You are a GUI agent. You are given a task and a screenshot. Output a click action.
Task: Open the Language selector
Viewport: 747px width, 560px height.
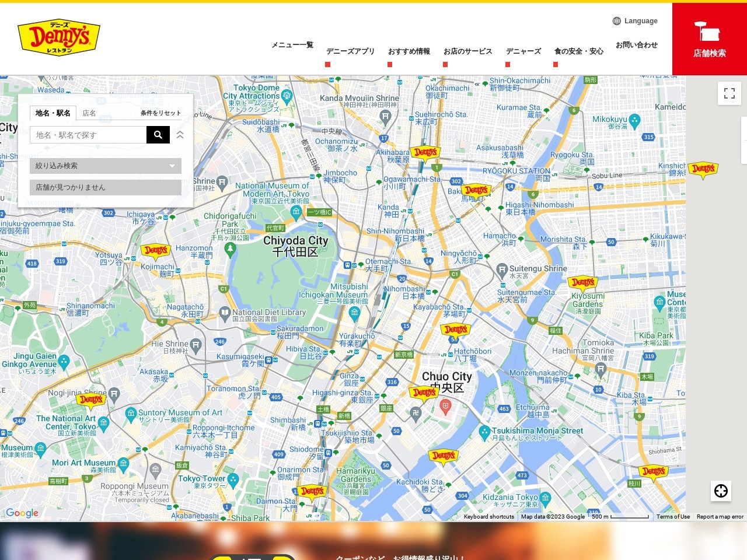(x=635, y=21)
